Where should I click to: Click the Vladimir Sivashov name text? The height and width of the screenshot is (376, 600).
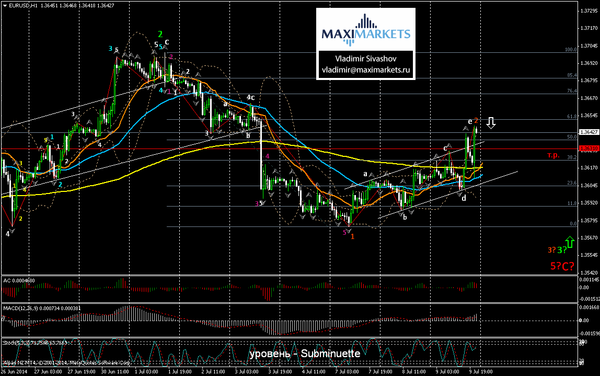point(365,59)
